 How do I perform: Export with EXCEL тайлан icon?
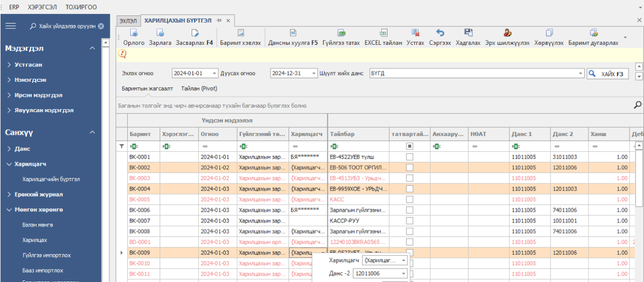click(383, 33)
